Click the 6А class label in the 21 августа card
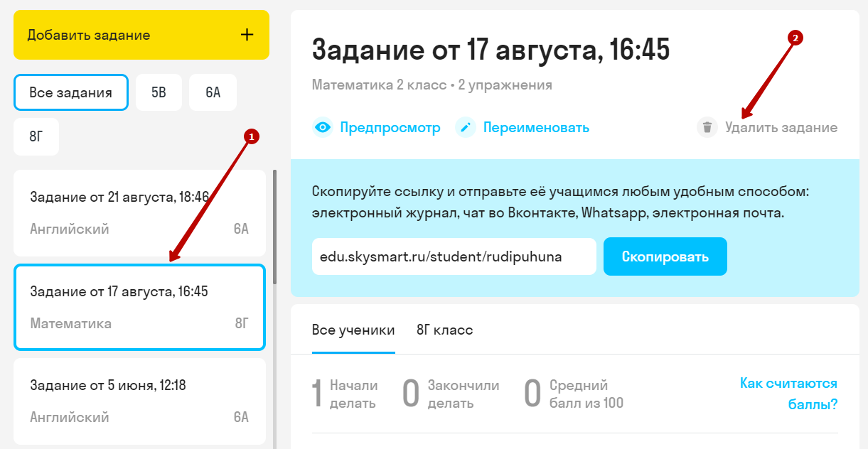The width and height of the screenshot is (868, 449). pyautogui.click(x=241, y=229)
